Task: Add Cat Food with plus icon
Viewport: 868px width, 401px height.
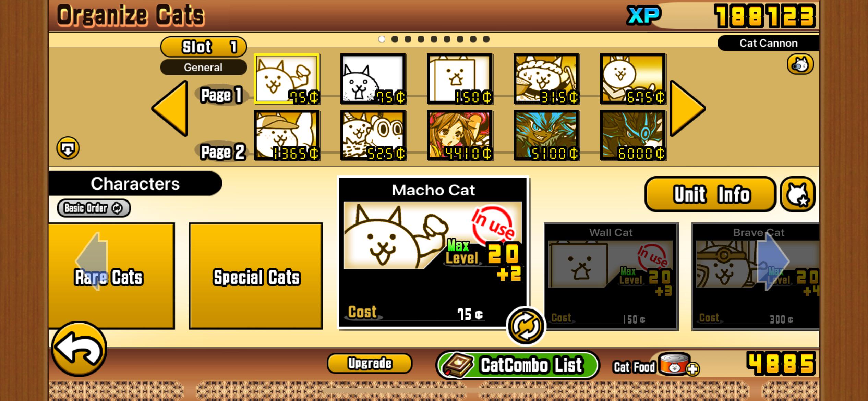Action: [x=693, y=369]
